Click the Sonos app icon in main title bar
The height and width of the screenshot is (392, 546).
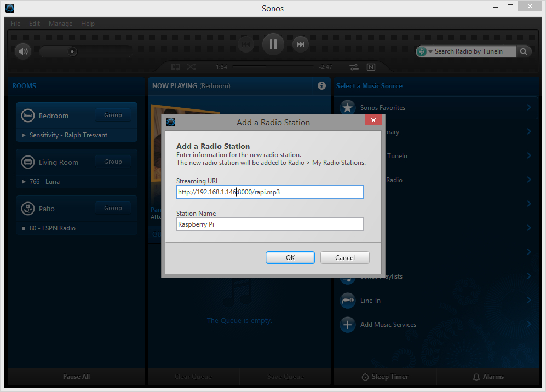tap(10, 8)
